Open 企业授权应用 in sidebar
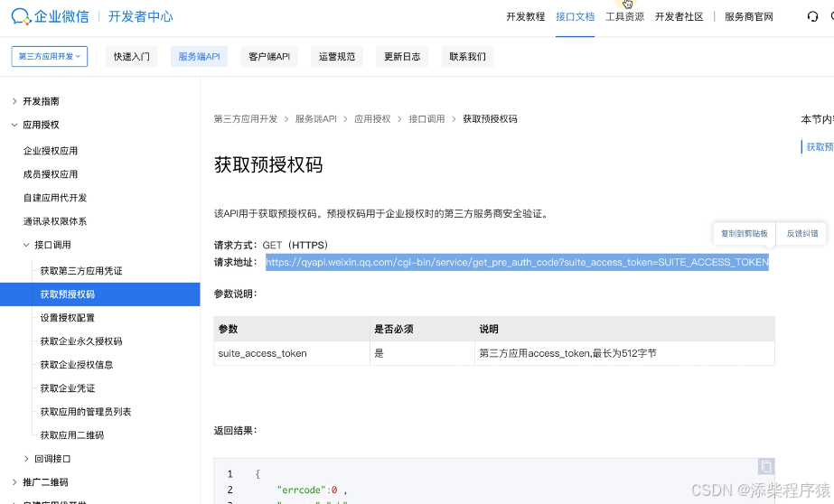Image resolution: width=834 pixels, height=504 pixels. pos(51,151)
